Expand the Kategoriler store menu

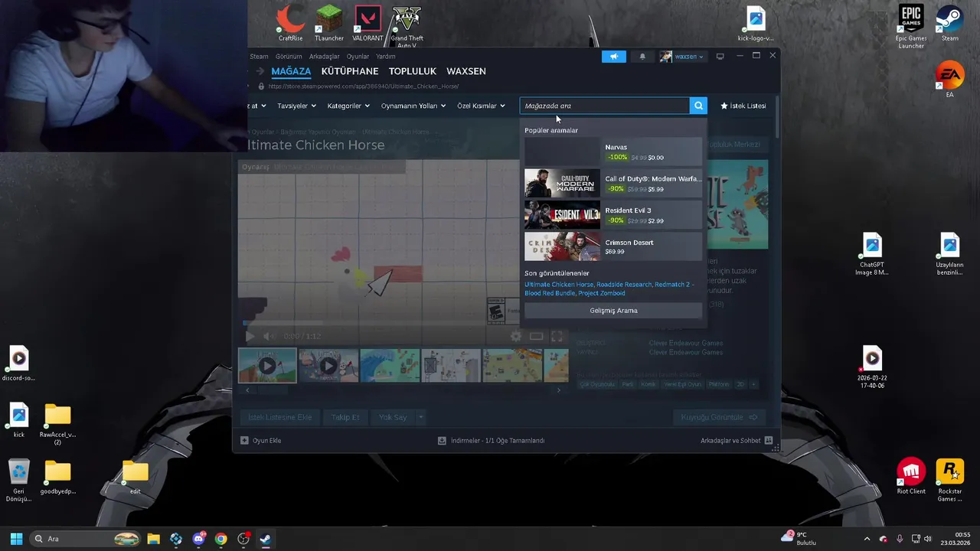pyautogui.click(x=348, y=106)
